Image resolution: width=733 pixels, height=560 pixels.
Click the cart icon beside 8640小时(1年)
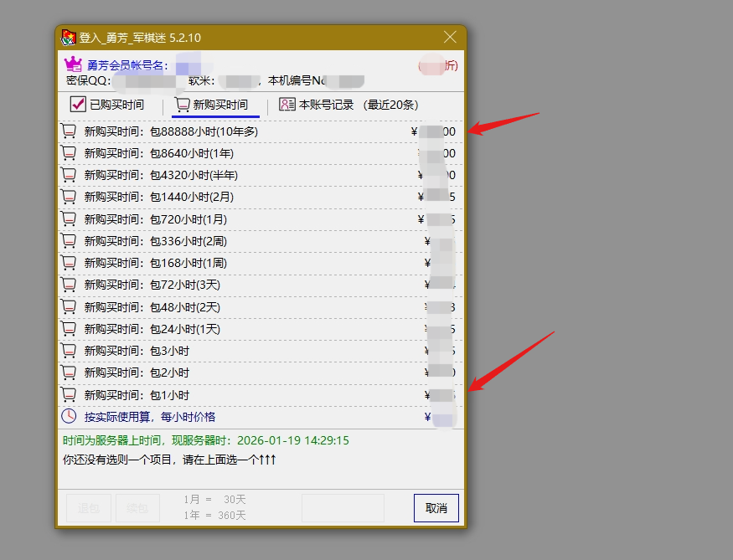[x=69, y=153]
